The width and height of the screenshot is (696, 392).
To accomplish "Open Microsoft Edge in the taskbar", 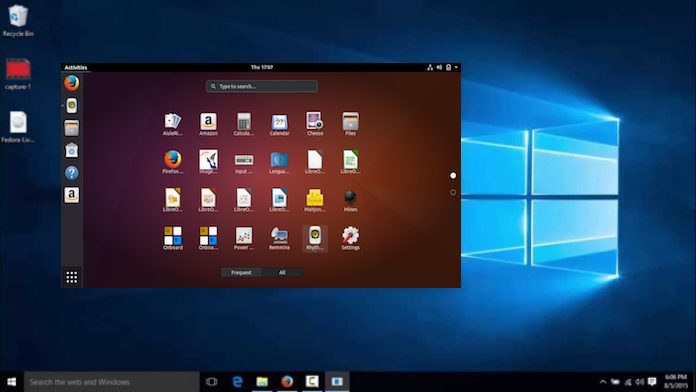I will click(237, 382).
